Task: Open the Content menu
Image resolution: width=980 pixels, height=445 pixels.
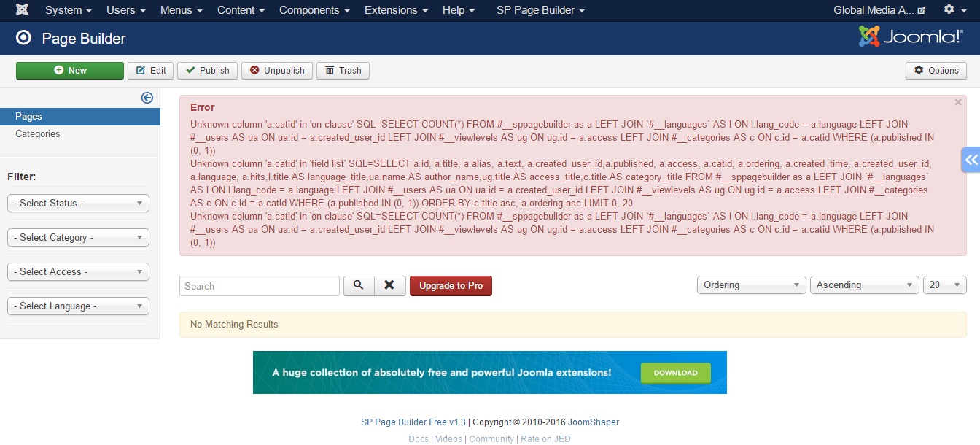Action: click(241, 10)
